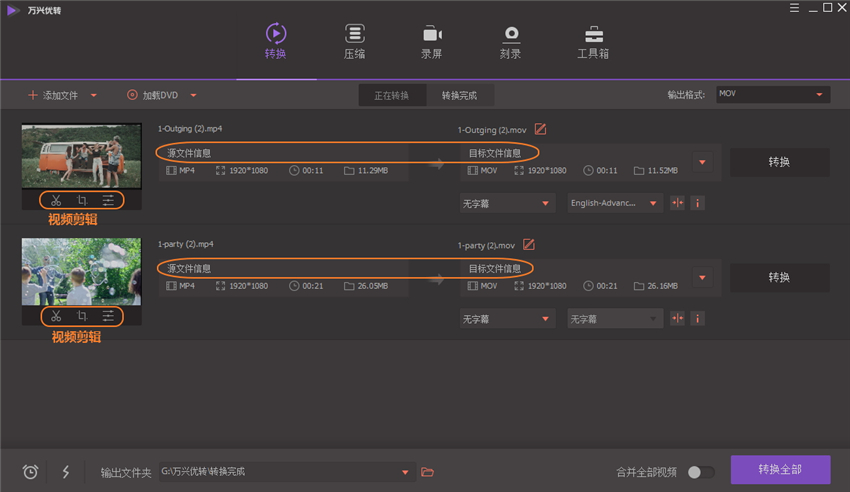850x492 pixels.
Task: Click the lightning high-speed conversion icon
Action: point(66,472)
